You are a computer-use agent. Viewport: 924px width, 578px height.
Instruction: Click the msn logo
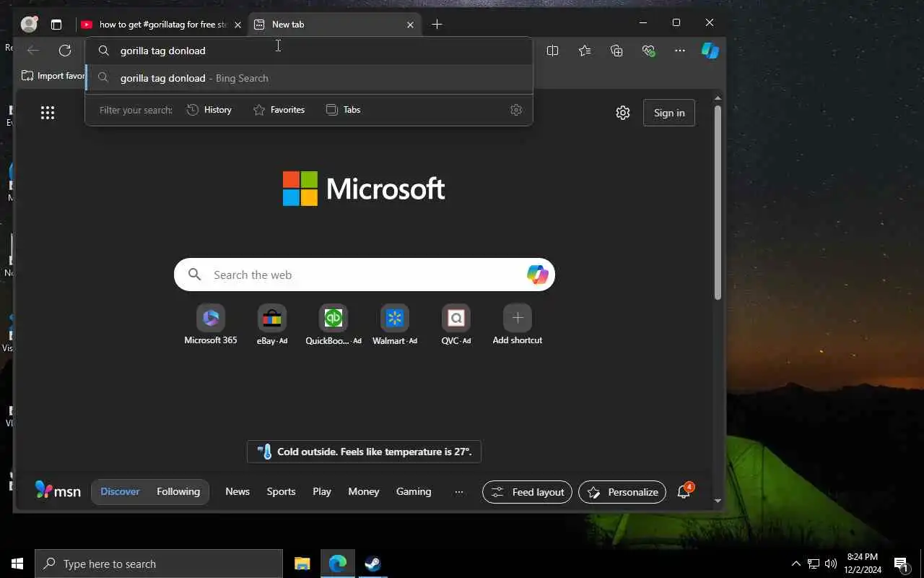(58, 491)
